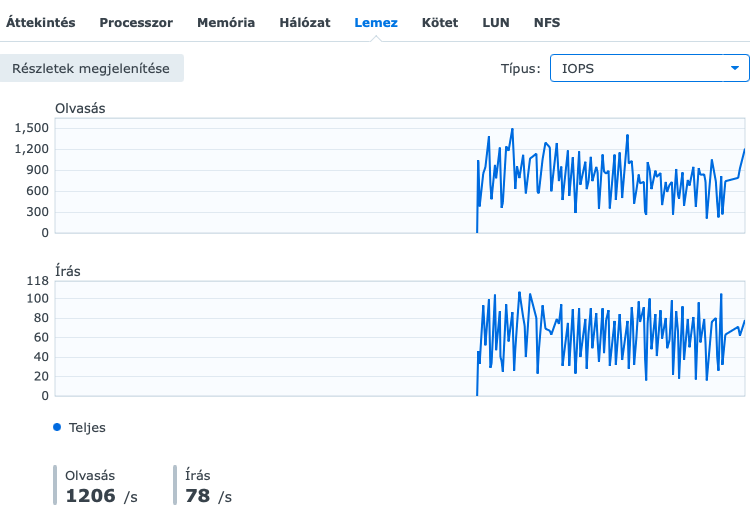
Task: Click the Típus label
Action: pos(520,68)
